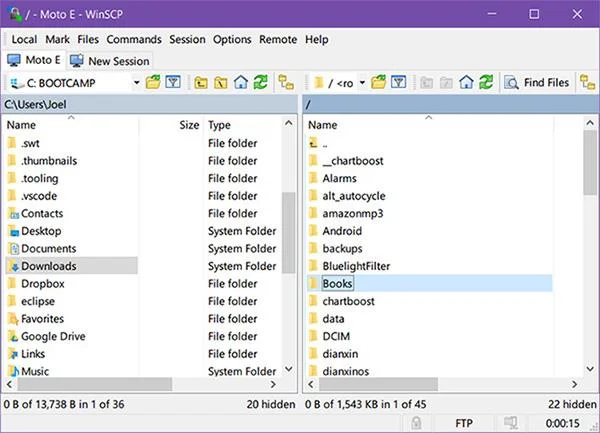The image size is (600, 433).
Task: Open the C: BOOTCAMP drive dropdown
Action: click(x=137, y=83)
